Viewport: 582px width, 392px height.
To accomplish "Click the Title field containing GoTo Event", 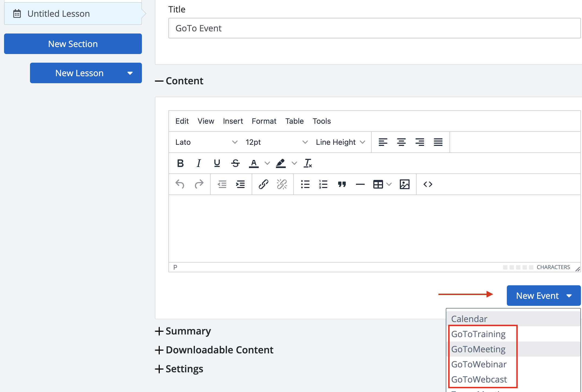I will pyautogui.click(x=374, y=28).
